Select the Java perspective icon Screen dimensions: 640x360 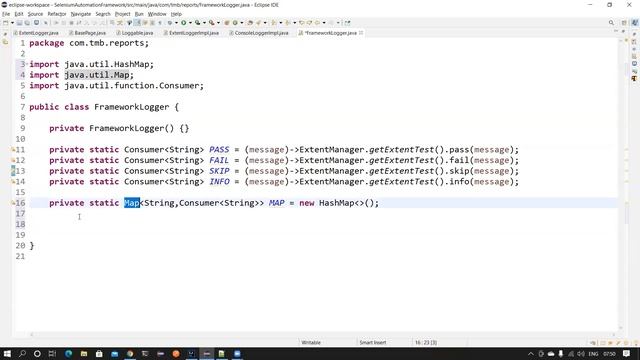(x=634, y=23)
